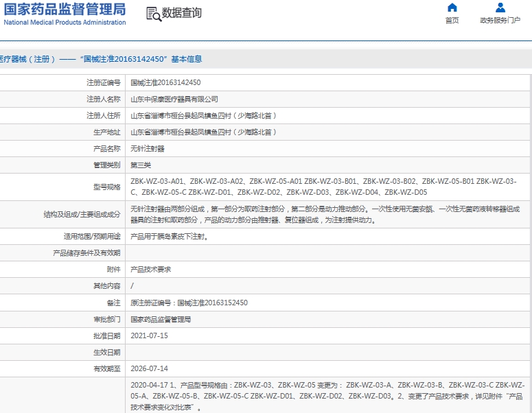
Task: Click the 产品储存条件及有效期 label
Action: click(x=86, y=253)
